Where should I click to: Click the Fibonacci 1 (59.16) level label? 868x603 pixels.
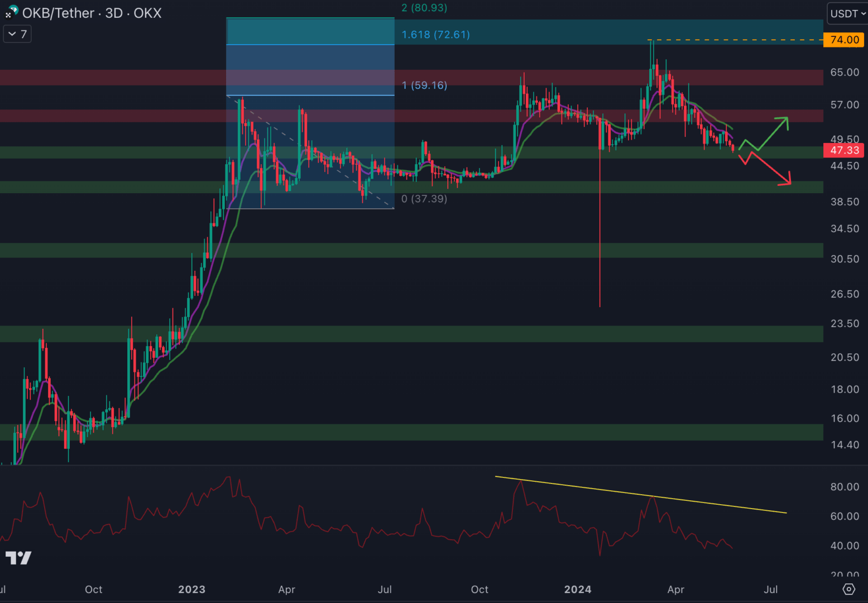[x=424, y=85]
